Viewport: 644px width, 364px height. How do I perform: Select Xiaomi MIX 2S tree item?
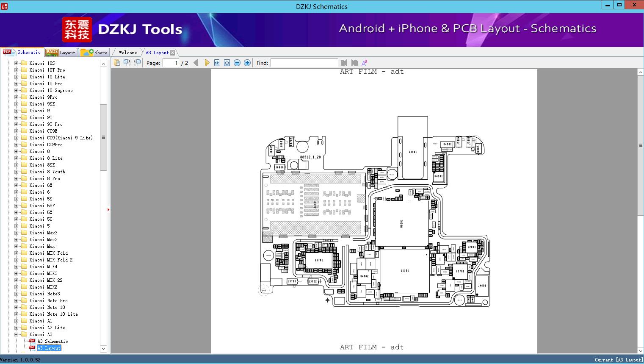[46, 280]
